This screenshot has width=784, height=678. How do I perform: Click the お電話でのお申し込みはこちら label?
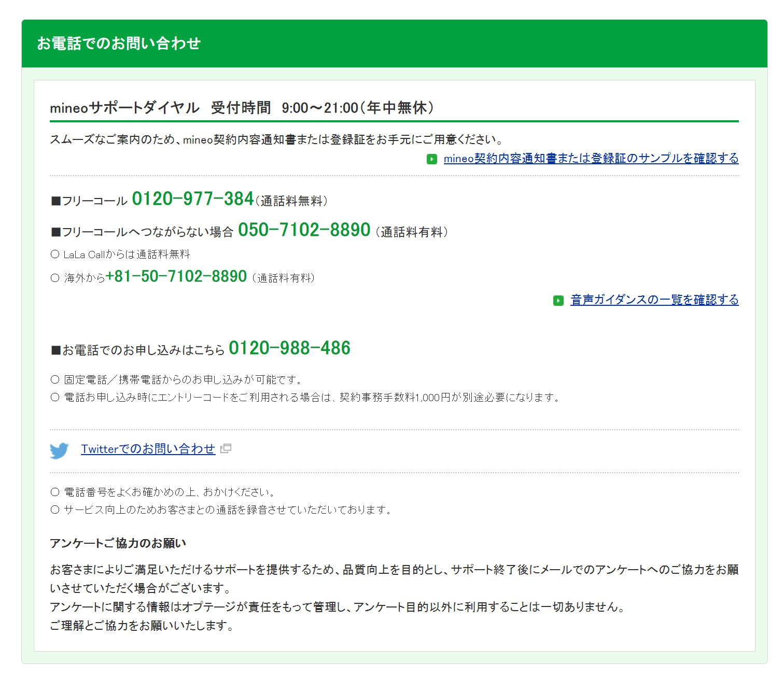(138, 350)
